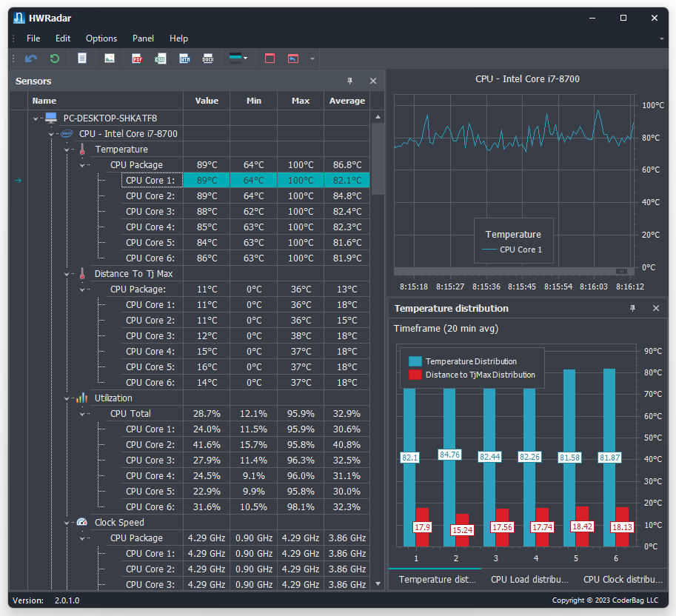
Task: Click the sensor list scroll down arrow
Action: click(378, 583)
